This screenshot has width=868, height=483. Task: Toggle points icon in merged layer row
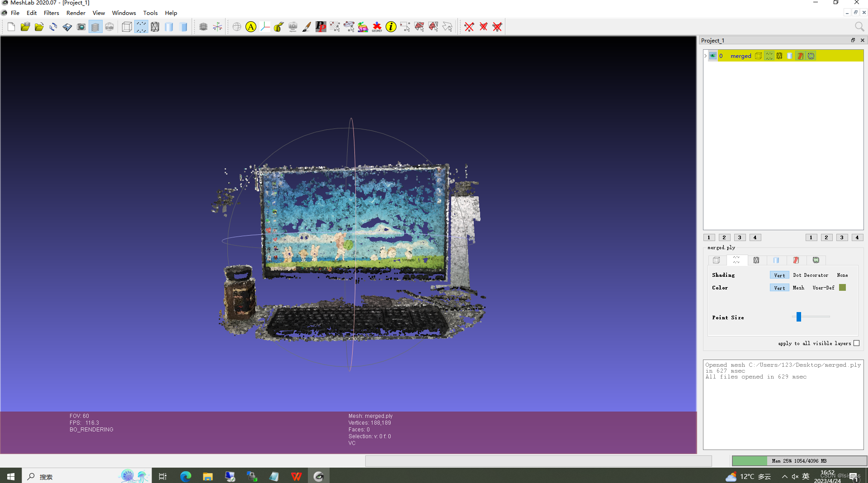pyautogui.click(x=769, y=56)
